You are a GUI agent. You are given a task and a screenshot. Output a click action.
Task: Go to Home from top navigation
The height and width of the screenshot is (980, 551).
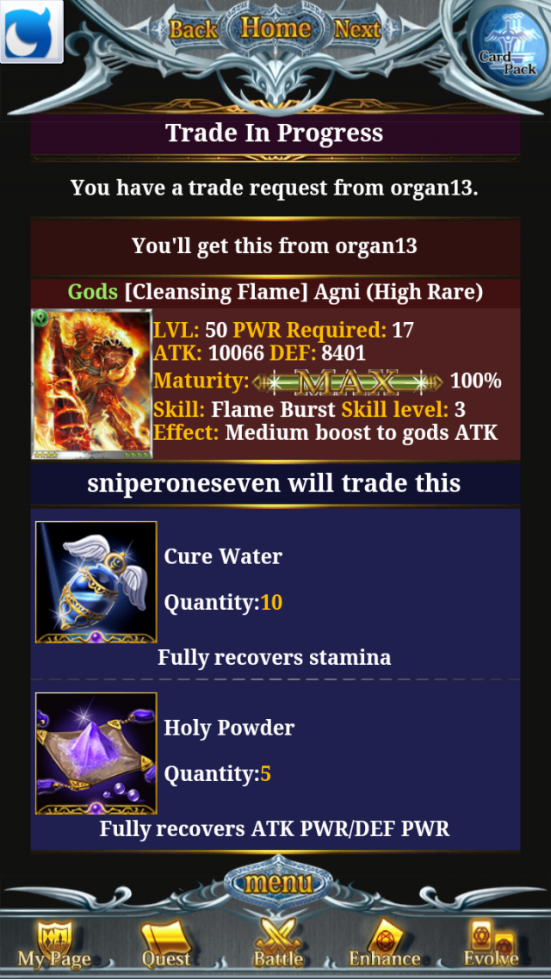275,28
